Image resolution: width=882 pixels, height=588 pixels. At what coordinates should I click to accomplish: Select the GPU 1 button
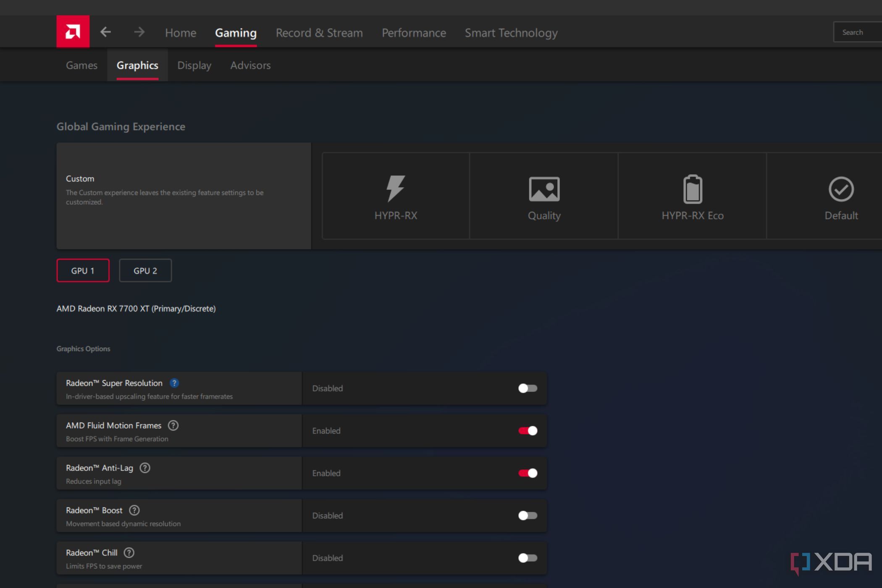tap(83, 270)
